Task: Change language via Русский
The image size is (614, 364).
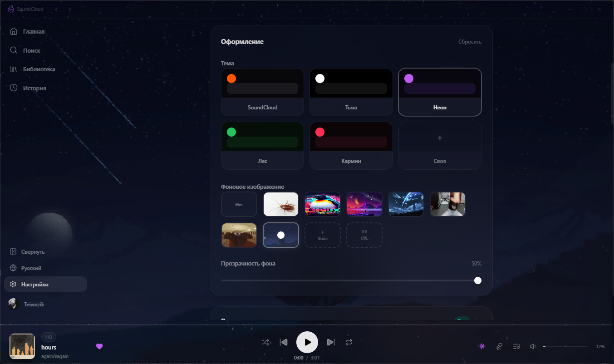Action: click(45, 268)
